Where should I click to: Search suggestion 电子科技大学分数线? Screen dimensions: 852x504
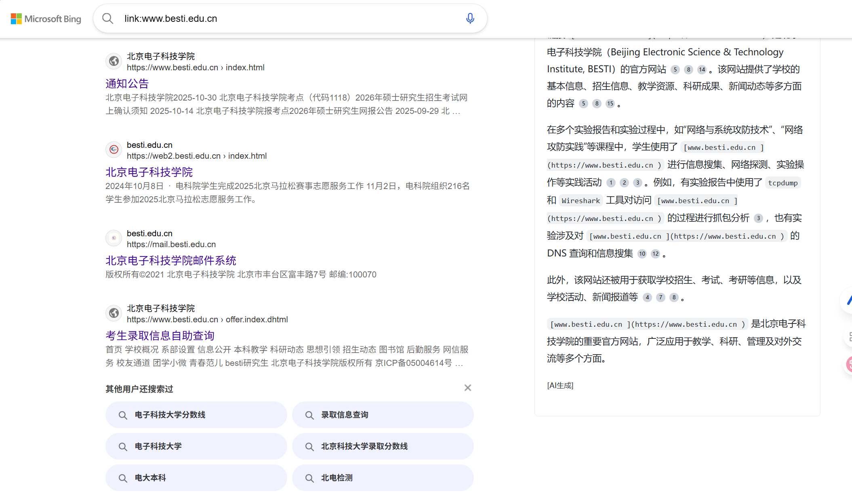coord(196,415)
